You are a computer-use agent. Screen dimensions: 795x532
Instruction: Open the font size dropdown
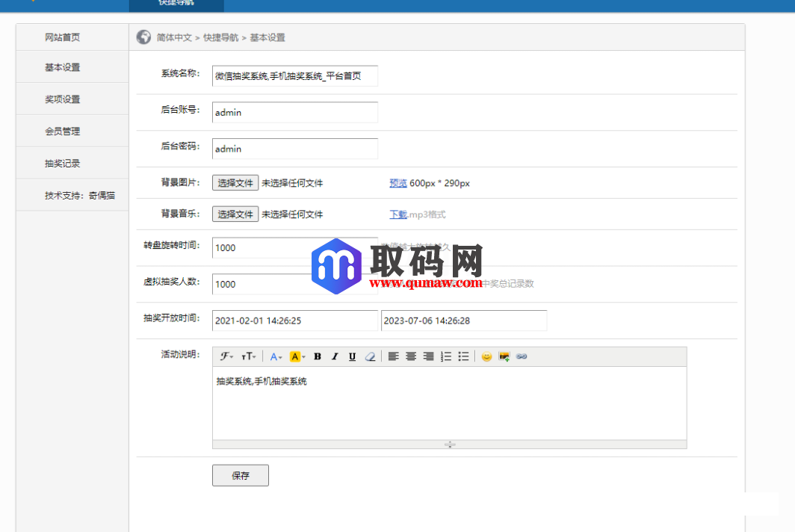[x=249, y=356]
